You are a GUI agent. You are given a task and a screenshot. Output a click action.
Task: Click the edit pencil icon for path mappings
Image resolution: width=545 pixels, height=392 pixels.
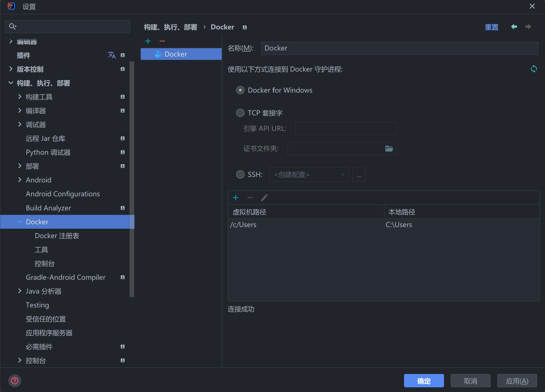pyautogui.click(x=264, y=198)
